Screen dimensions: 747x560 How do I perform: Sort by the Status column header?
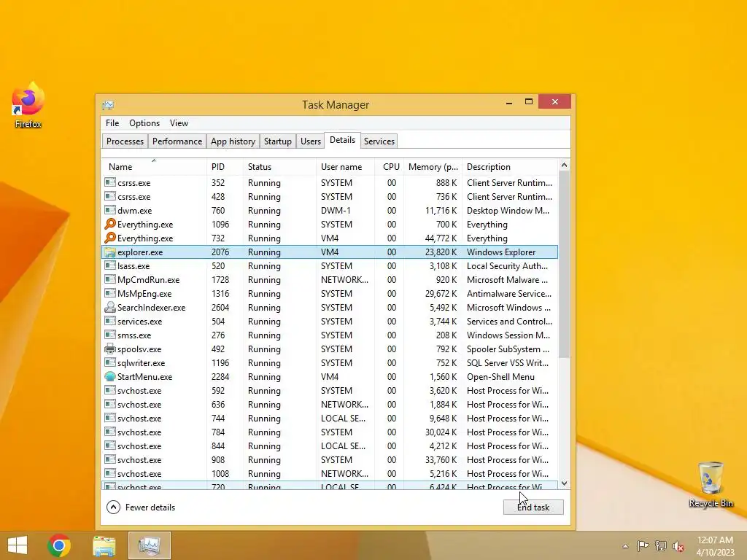click(x=279, y=167)
